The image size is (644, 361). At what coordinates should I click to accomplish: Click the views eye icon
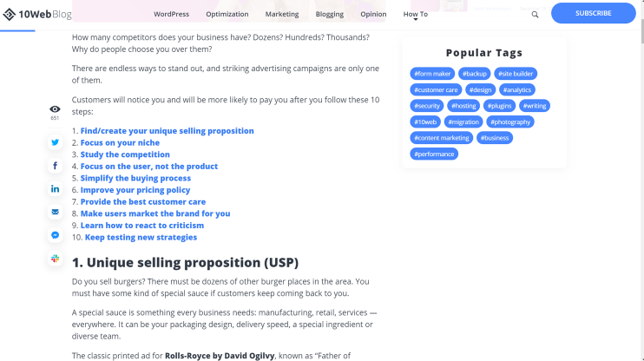tap(55, 109)
